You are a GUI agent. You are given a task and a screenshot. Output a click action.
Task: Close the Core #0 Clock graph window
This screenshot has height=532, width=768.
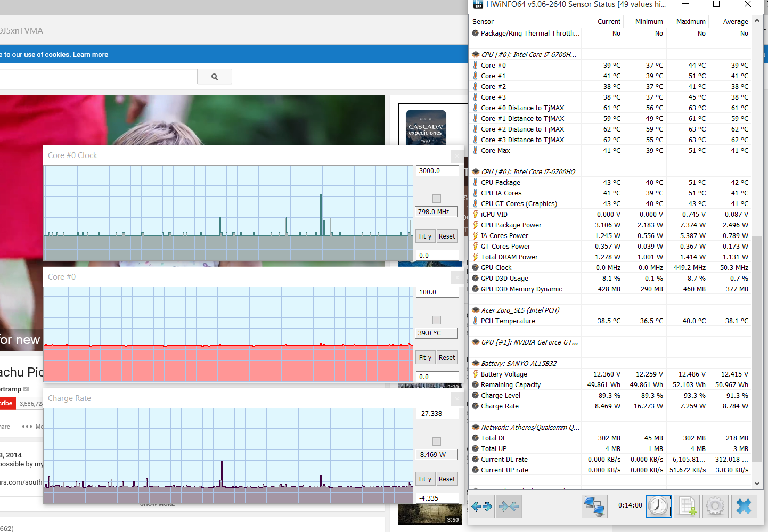tap(457, 156)
